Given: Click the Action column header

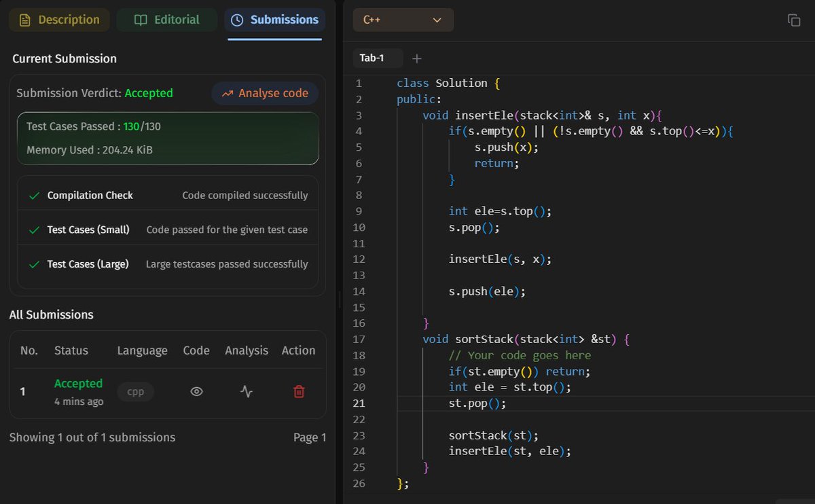Looking at the screenshot, I should pyautogui.click(x=298, y=350).
